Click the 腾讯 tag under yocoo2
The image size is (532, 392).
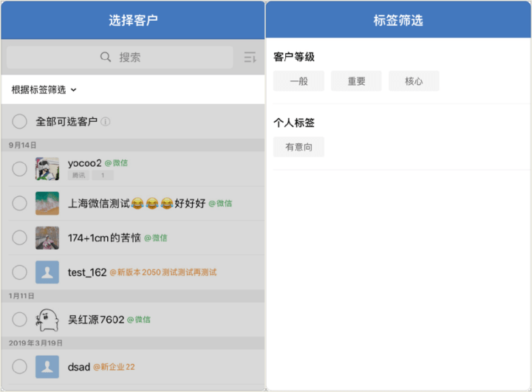(78, 176)
